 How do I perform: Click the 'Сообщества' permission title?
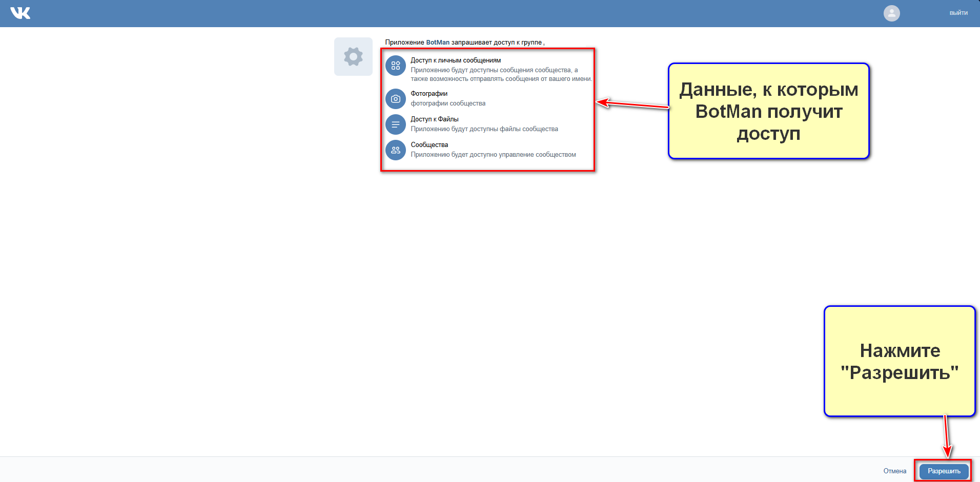[430, 145]
